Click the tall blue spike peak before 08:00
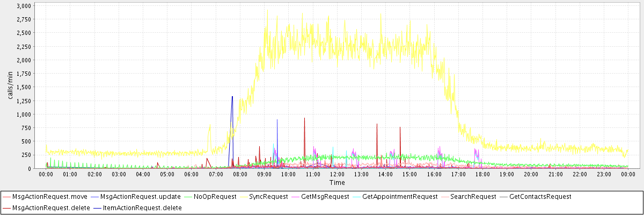This screenshot has height=215, width=644. [232, 97]
